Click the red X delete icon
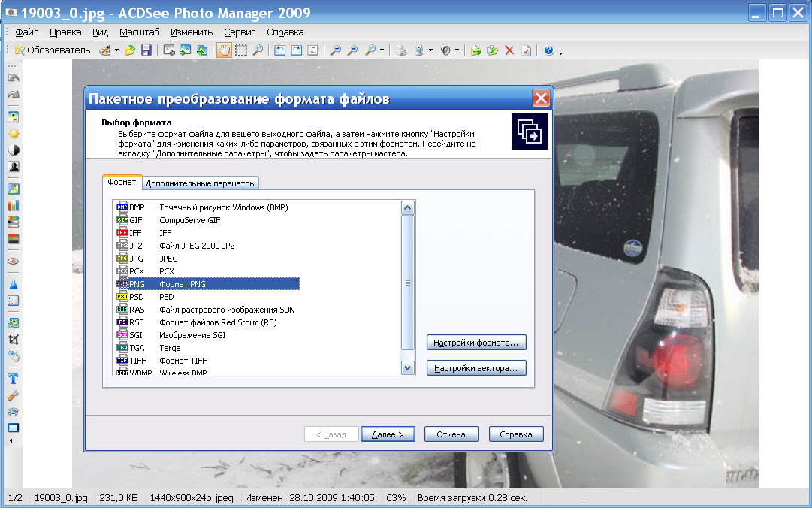 [509, 50]
